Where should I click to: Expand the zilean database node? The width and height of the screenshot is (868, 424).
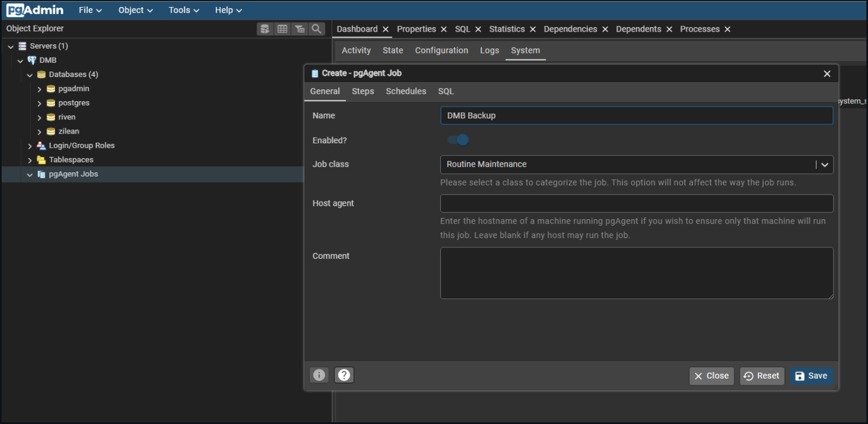point(39,131)
